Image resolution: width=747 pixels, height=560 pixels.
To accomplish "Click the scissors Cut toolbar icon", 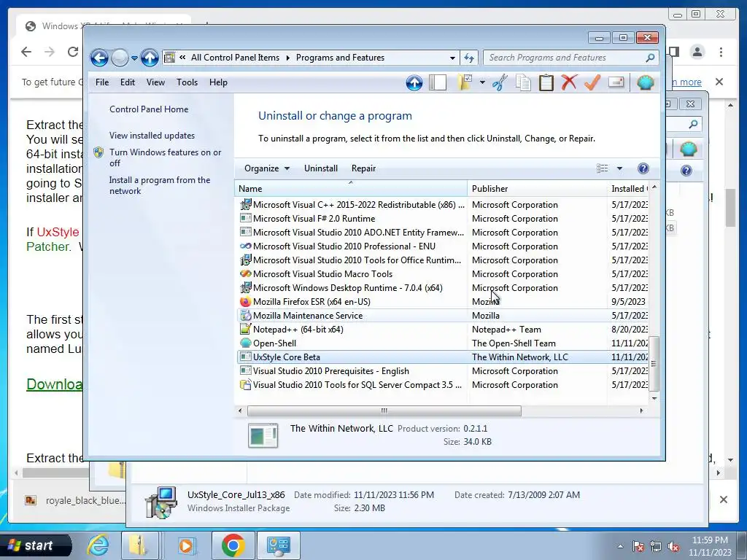I will 500,83.
